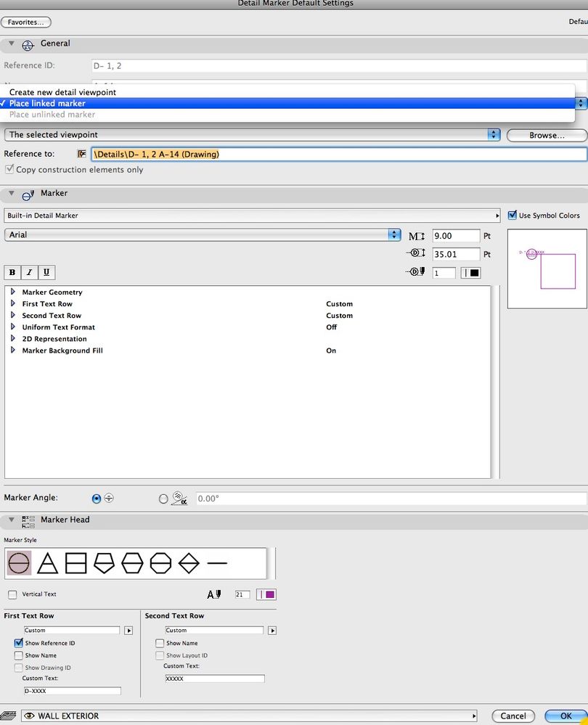The height and width of the screenshot is (725, 588).
Task: Open The selected viewpoint dropdown
Action: pos(252,134)
